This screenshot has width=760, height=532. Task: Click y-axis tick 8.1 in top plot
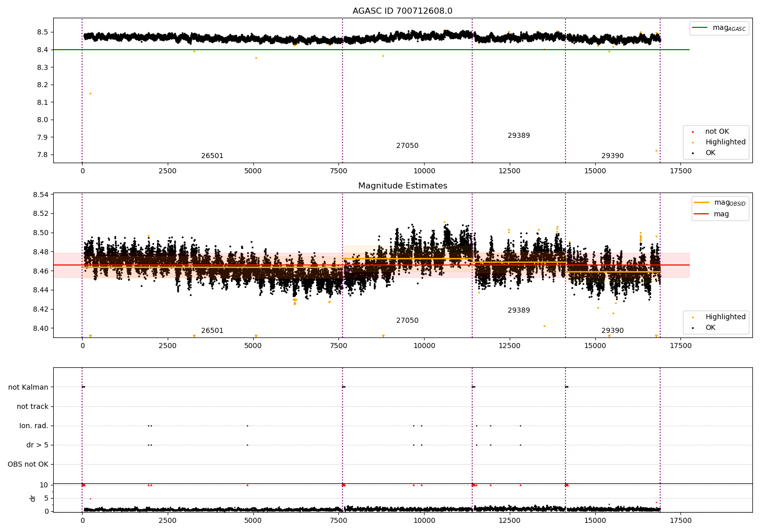42,102
